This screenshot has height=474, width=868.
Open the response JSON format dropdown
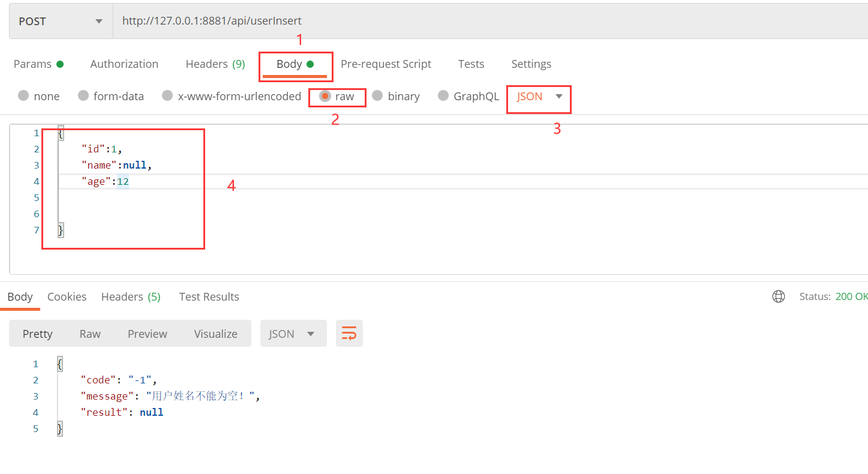[293, 334]
